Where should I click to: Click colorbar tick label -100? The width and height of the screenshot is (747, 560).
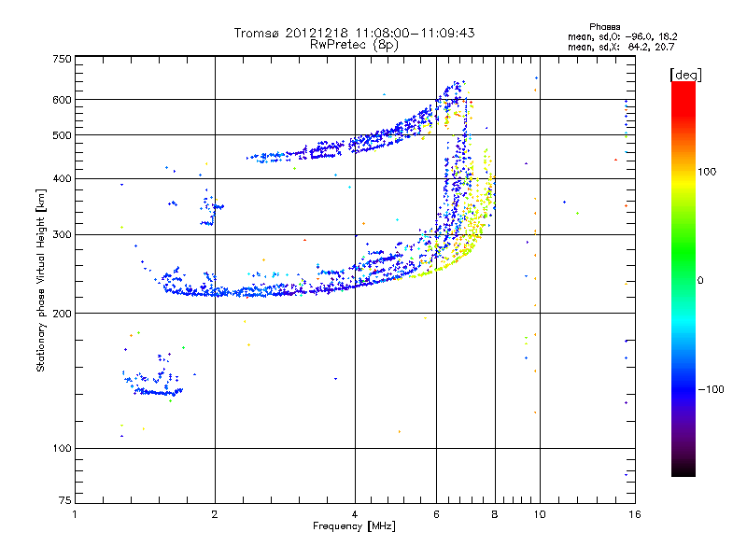pyautogui.click(x=711, y=389)
